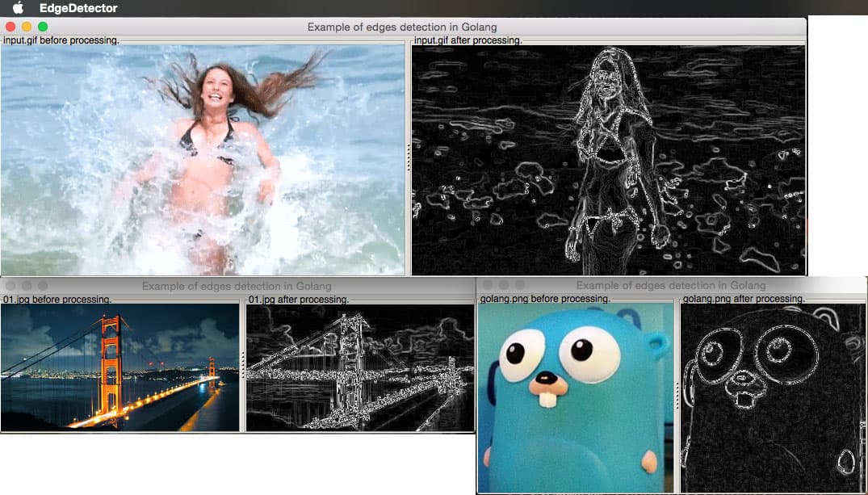Screen dimensions: 868x495
Task: Select the edge-detected gopher outline image
Action: [772, 397]
